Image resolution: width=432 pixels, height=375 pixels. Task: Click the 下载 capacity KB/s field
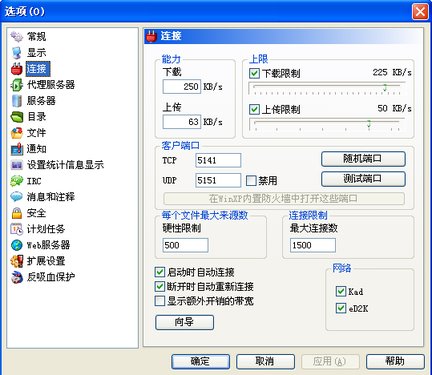[182, 87]
